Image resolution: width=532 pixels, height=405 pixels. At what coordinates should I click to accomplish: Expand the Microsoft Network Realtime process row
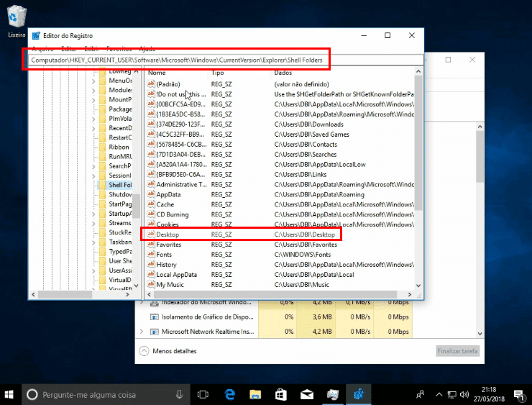point(142,332)
